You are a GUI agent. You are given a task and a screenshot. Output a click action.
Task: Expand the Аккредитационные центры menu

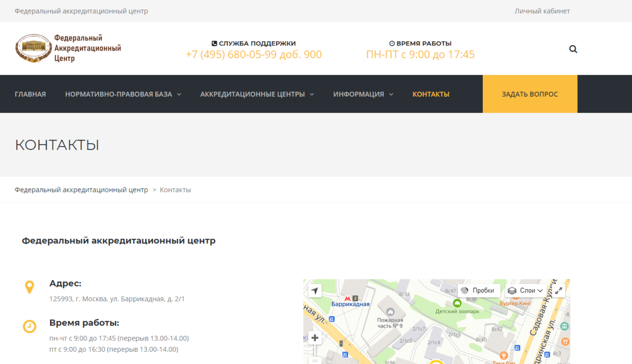click(257, 94)
